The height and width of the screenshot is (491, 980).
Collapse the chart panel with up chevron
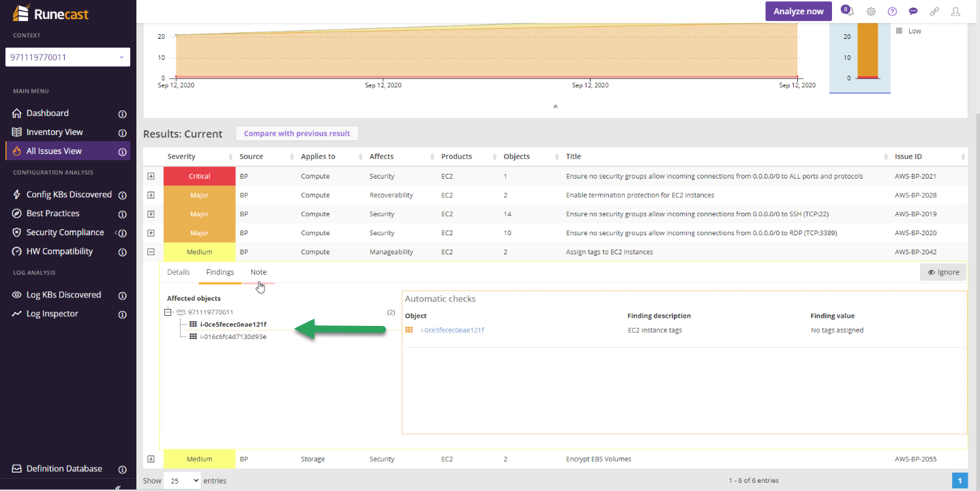pos(555,106)
